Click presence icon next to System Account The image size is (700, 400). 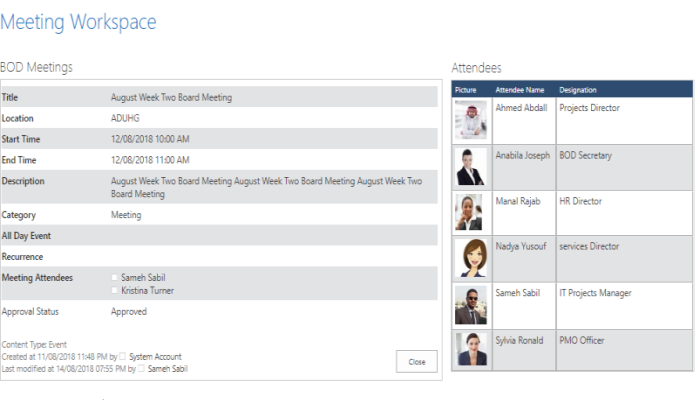(x=122, y=356)
